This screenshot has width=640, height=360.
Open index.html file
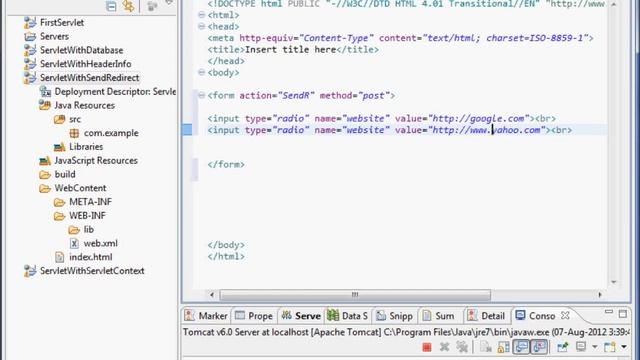point(91,257)
